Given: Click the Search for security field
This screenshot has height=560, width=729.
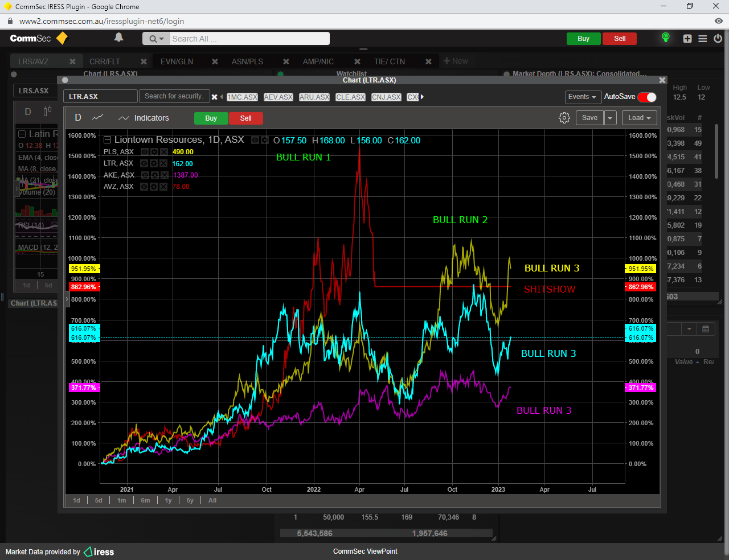Looking at the screenshot, I should click(x=174, y=96).
